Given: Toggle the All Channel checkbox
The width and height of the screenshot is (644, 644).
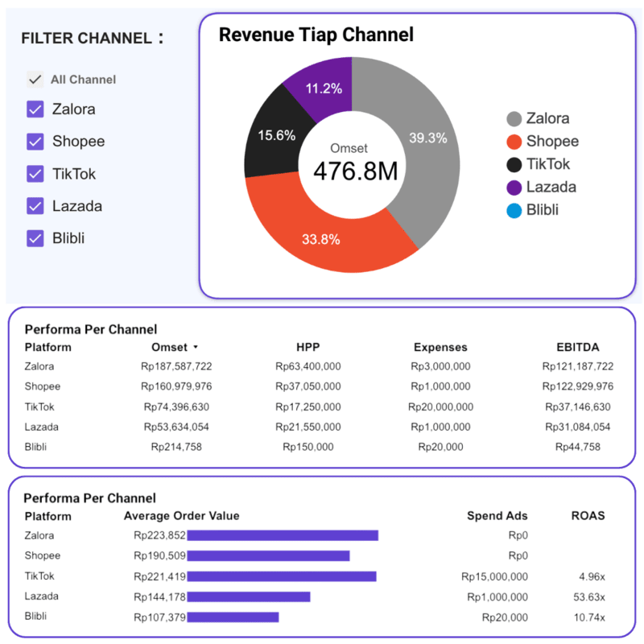Looking at the screenshot, I should (x=35, y=79).
